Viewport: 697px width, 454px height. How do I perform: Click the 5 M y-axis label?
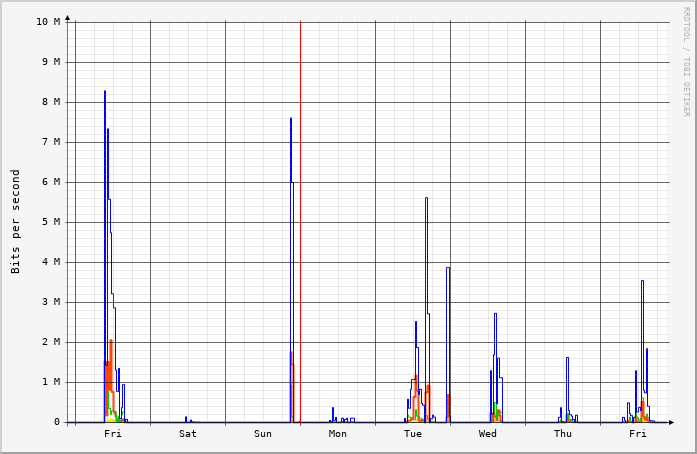(x=51, y=222)
